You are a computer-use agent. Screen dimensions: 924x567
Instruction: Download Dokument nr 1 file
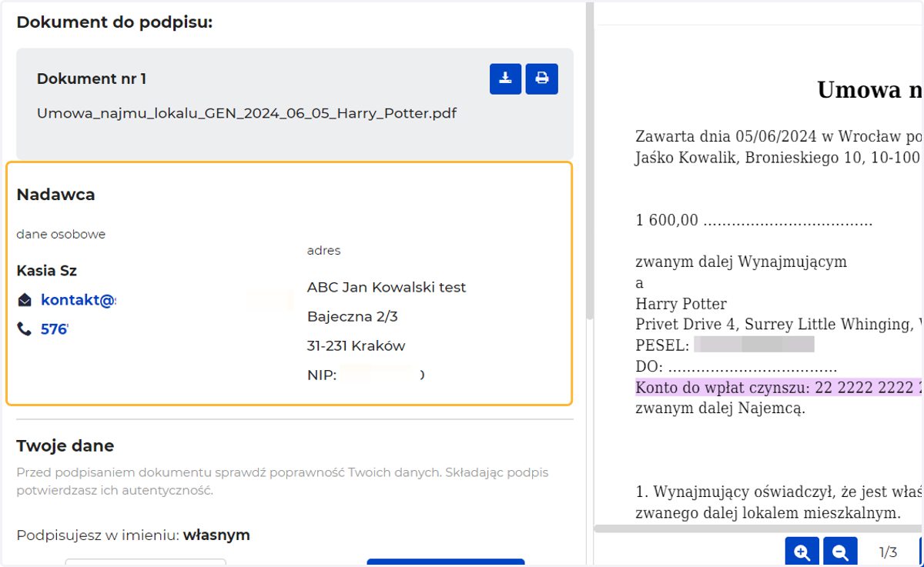coord(505,78)
